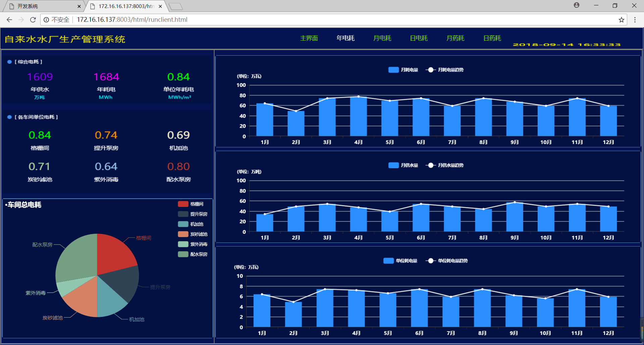Click the 车间总电耗 panel title
Viewport: 644px width, 345px height.
[23, 205]
